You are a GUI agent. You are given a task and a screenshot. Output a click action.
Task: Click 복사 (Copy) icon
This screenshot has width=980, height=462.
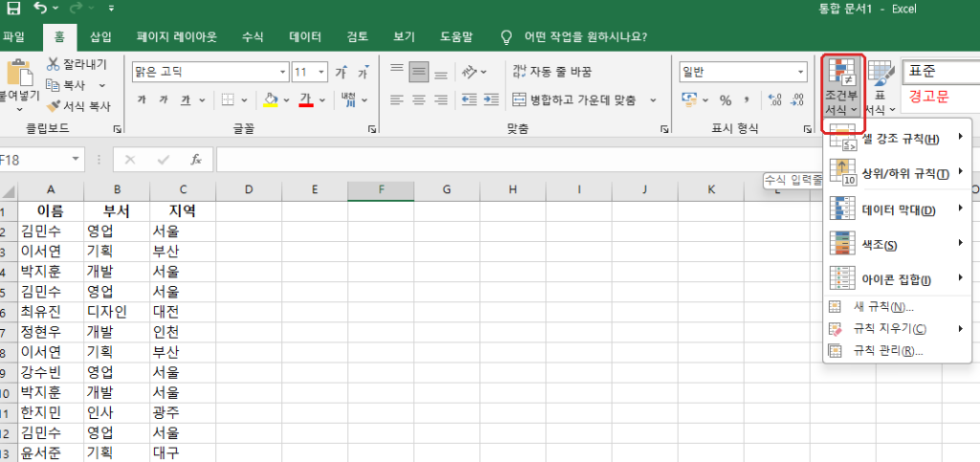(x=53, y=85)
